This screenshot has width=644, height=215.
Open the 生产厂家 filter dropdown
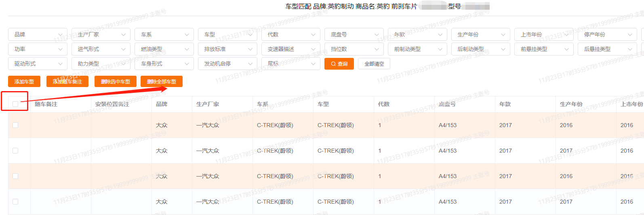click(101, 34)
